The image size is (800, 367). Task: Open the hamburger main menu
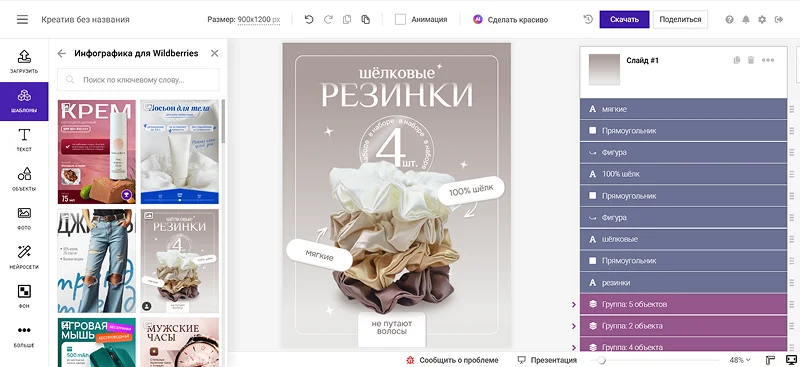click(22, 19)
